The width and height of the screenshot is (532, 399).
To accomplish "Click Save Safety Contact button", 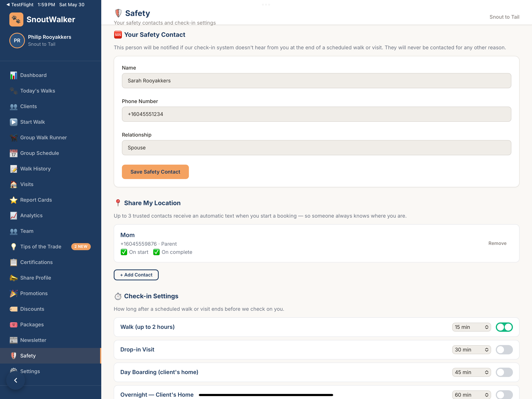I will tap(155, 172).
